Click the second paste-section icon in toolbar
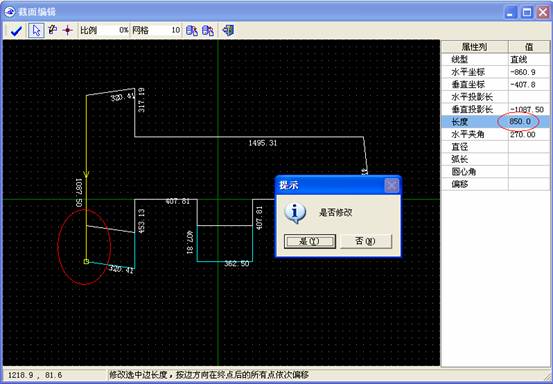Screen dimensions: 553x384 point(208,31)
